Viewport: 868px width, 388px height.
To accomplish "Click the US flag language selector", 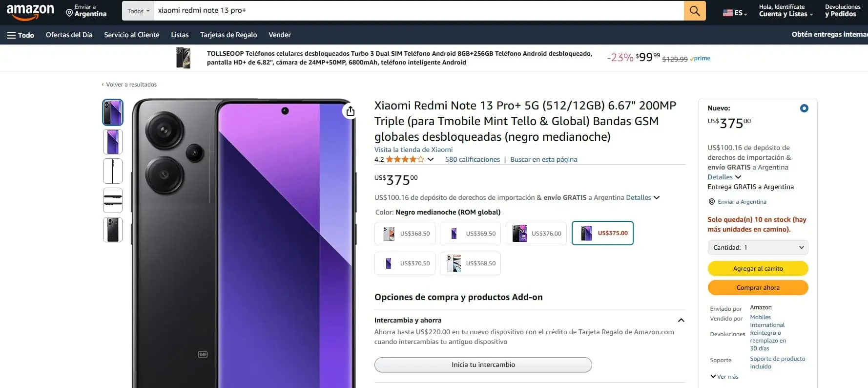I will point(735,13).
